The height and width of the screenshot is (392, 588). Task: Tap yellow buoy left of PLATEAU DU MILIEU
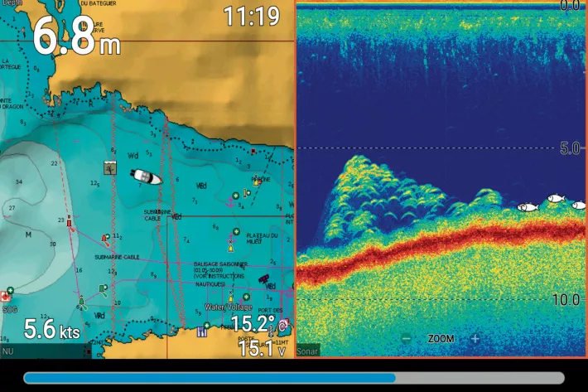[230, 248]
